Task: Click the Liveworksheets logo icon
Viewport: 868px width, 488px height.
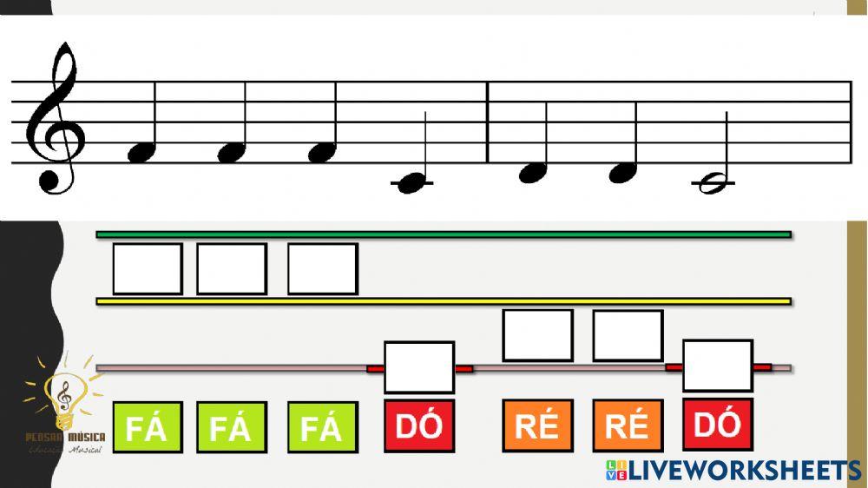Action: click(x=616, y=471)
